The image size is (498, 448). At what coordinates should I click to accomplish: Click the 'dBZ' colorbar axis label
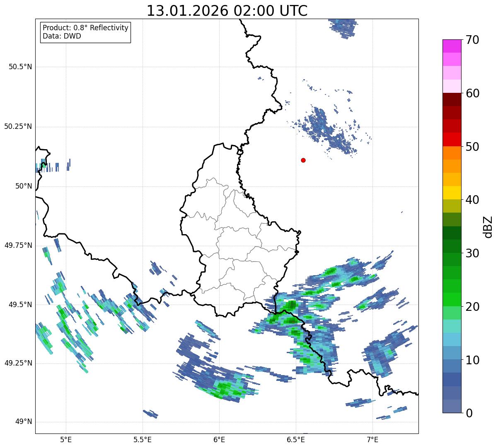click(x=488, y=226)
